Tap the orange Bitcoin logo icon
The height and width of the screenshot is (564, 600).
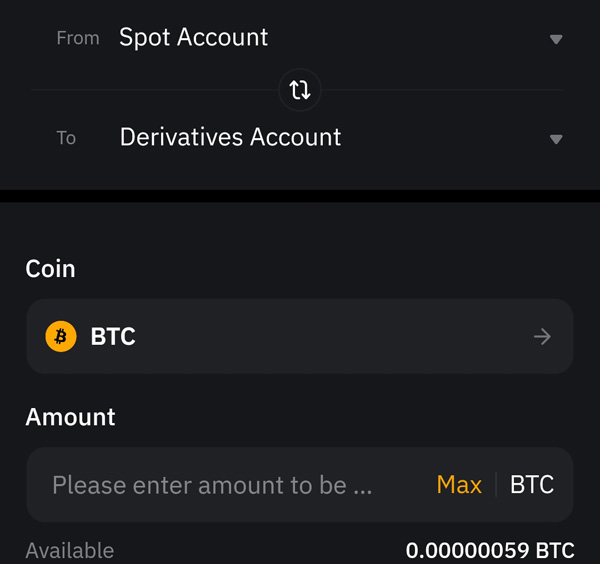coord(61,336)
